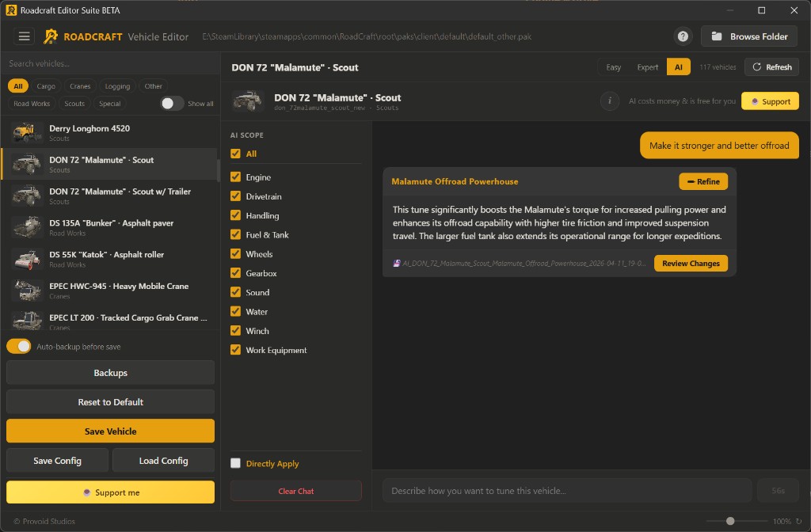Uncheck the Sound scope checkbox
This screenshot has width=811, height=532.
click(x=235, y=292)
